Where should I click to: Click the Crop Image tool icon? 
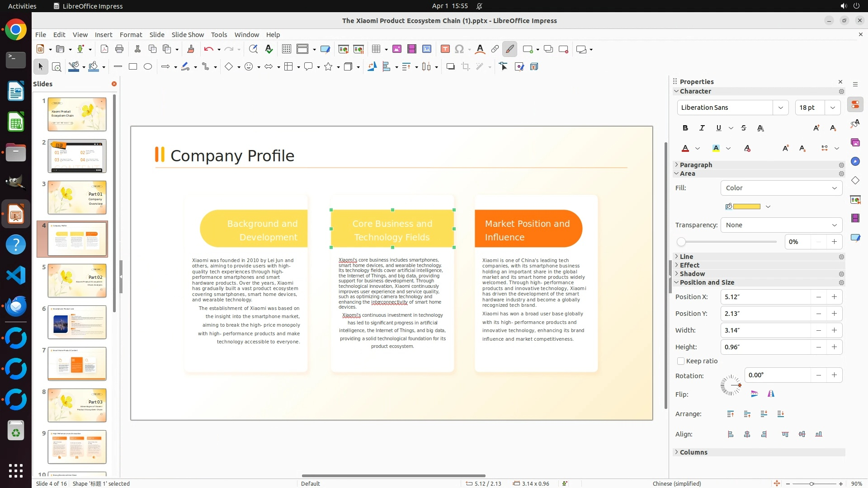[466, 67]
